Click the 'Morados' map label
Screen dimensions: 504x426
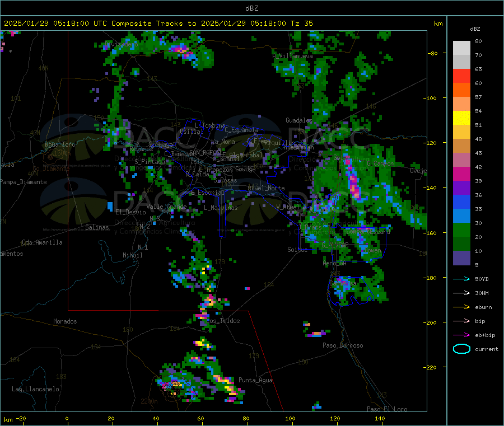click(65, 321)
